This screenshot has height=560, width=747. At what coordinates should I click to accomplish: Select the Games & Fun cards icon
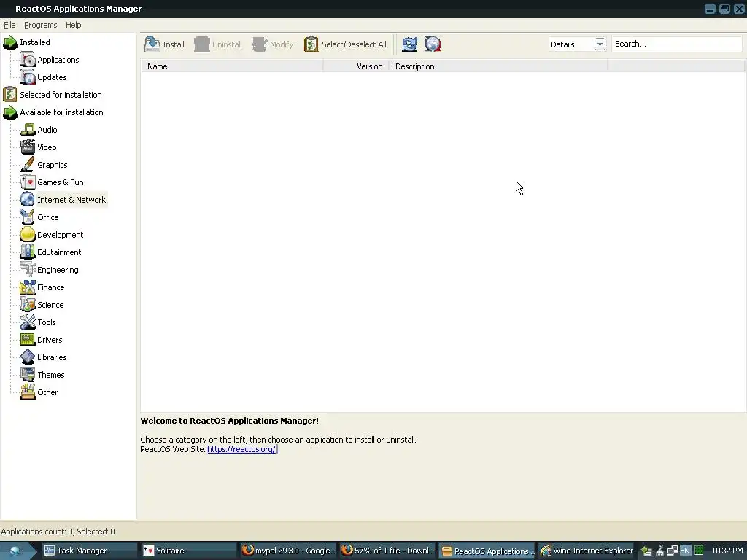(x=28, y=182)
